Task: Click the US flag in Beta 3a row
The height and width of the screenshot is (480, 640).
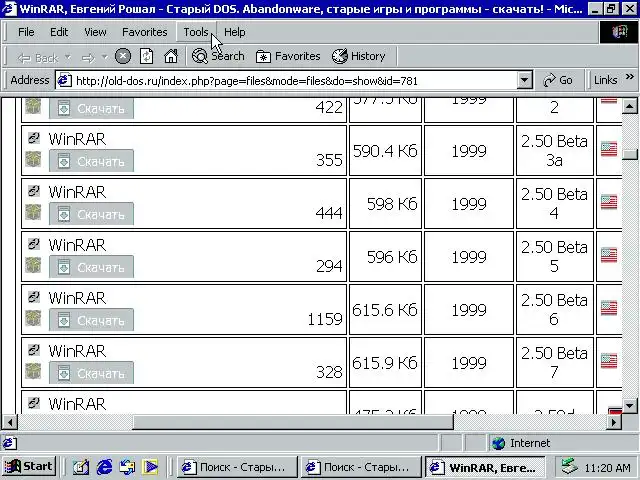Action: point(609,149)
